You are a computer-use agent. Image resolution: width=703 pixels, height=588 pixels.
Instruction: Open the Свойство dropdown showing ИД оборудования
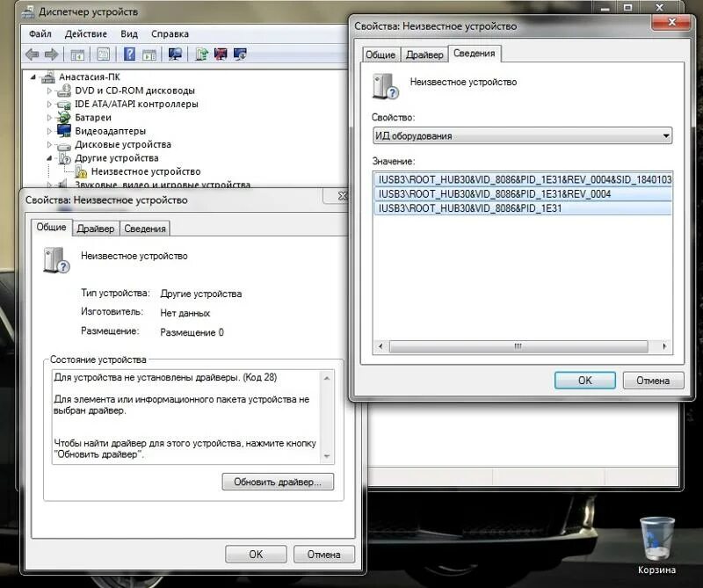pos(522,135)
